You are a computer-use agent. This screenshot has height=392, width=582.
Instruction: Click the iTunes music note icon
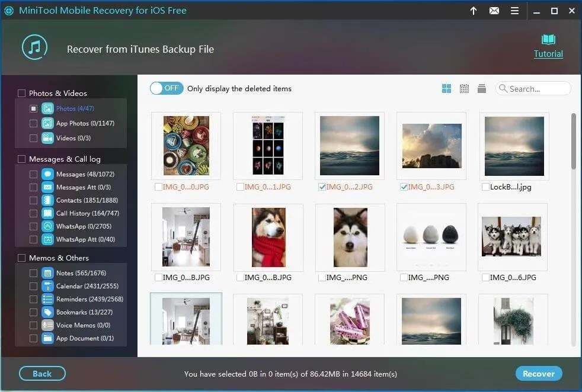click(x=34, y=47)
